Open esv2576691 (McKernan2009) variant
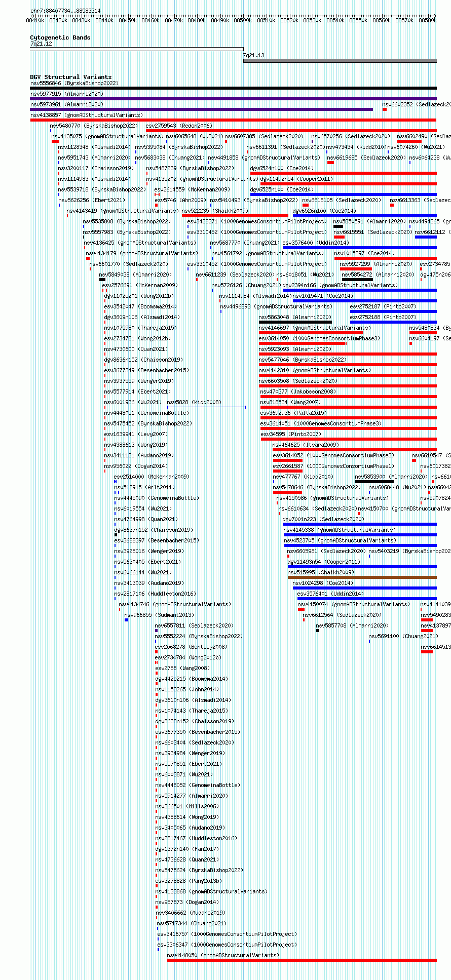Viewport: 451px width, 980px height. pos(140,285)
